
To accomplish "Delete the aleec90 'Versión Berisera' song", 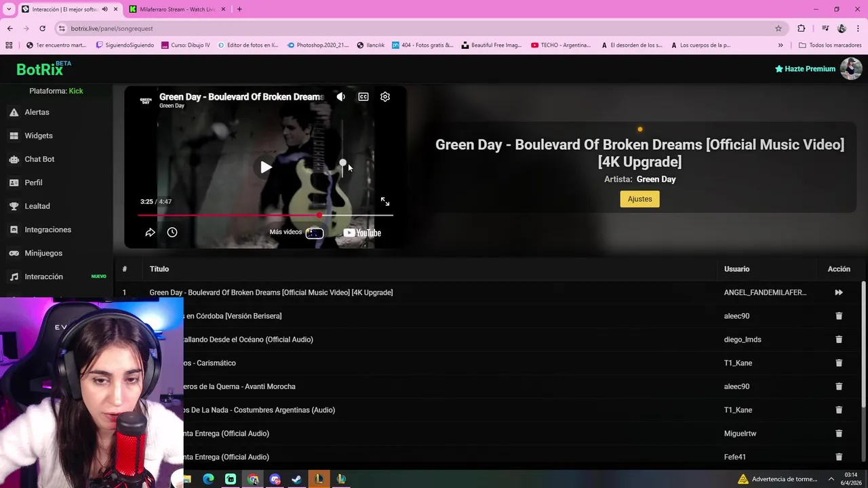I will (x=839, y=316).
